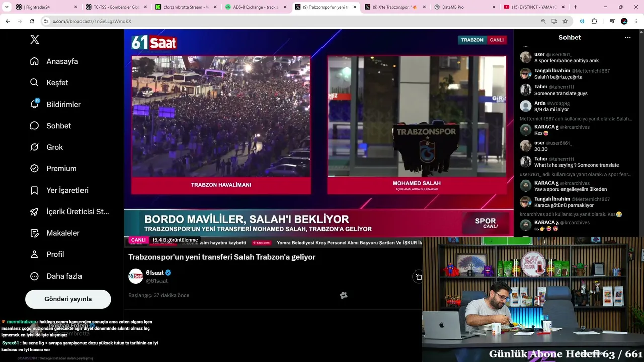Open the Sohbet chat bubble icon in sidebar
The height and width of the screenshot is (362, 644).
(x=34, y=126)
